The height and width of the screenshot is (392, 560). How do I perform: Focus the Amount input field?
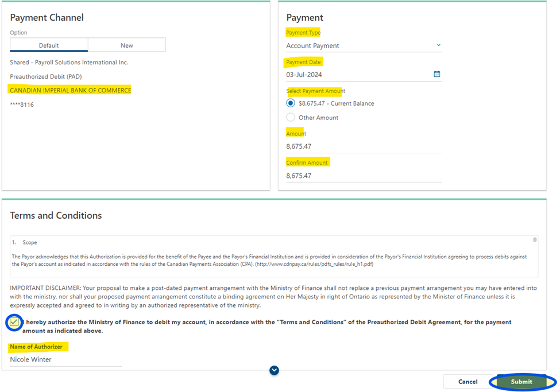(x=364, y=146)
